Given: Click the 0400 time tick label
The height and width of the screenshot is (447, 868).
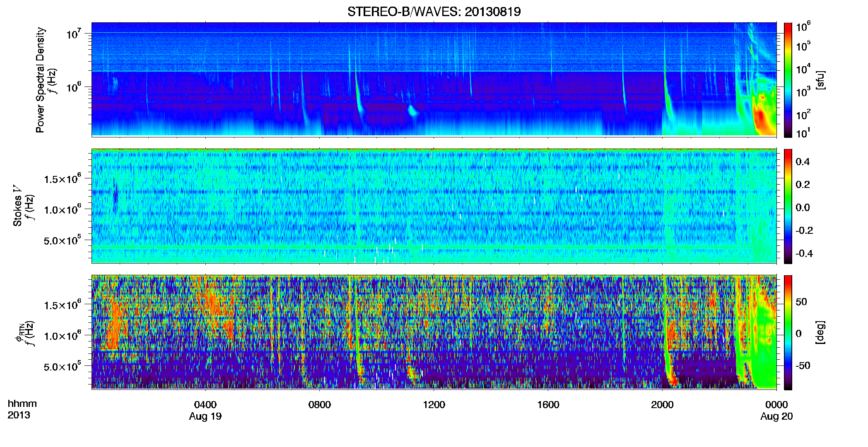Looking at the screenshot, I should coord(205,405).
